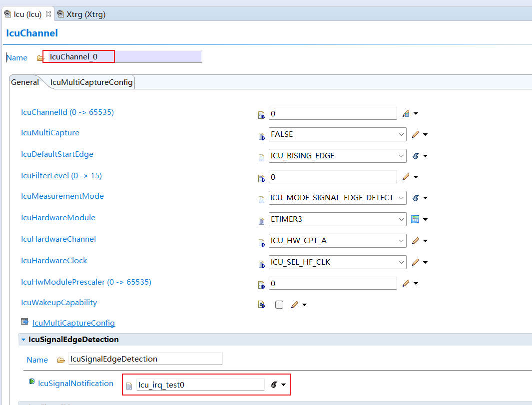Switch to the IcuMultiCaptureConfig tab

91,82
